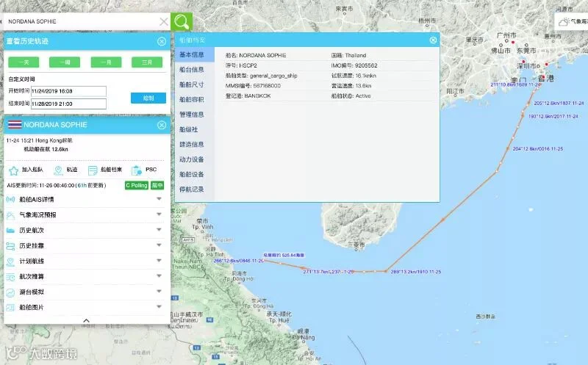588x365 pixels.
Task: Switch to the 动力设备 tab
Action: 192,159
